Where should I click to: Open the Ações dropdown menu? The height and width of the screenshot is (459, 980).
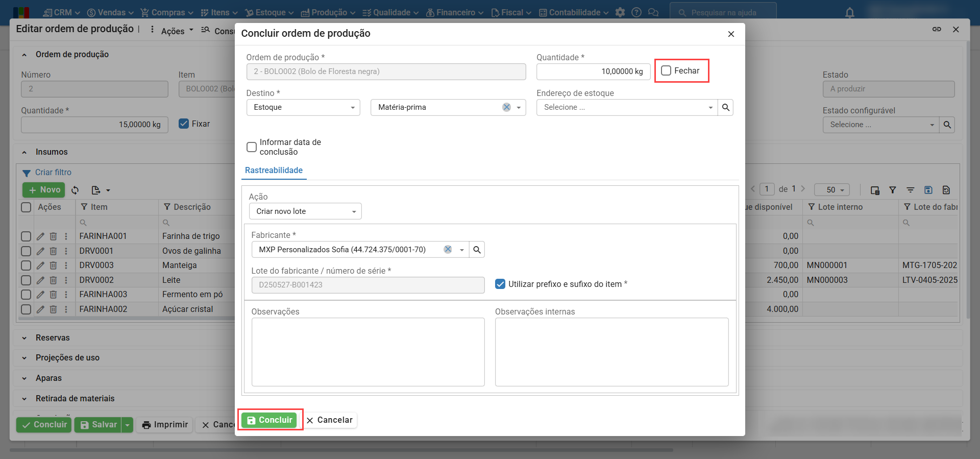tap(177, 31)
